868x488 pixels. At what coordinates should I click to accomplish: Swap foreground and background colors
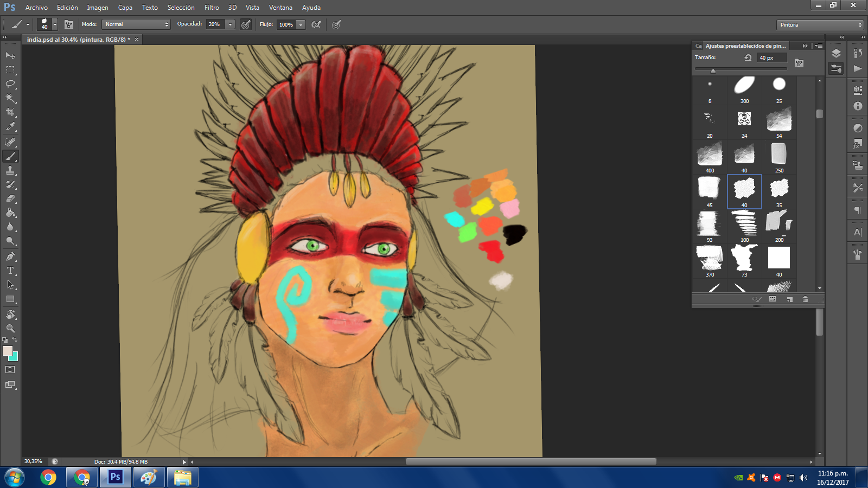pos(15,339)
